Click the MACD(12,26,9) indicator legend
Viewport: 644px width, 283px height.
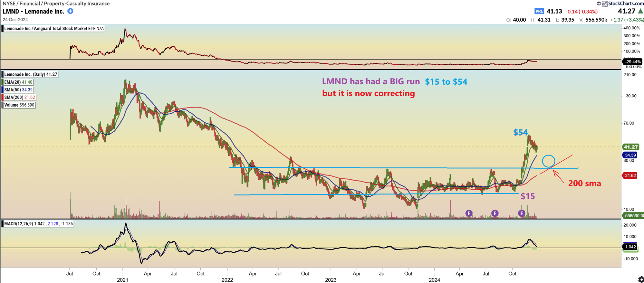(x=38, y=224)
